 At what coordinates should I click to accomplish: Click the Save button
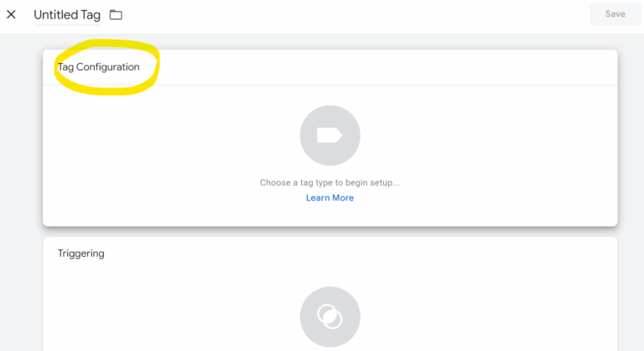pos(615,14)
